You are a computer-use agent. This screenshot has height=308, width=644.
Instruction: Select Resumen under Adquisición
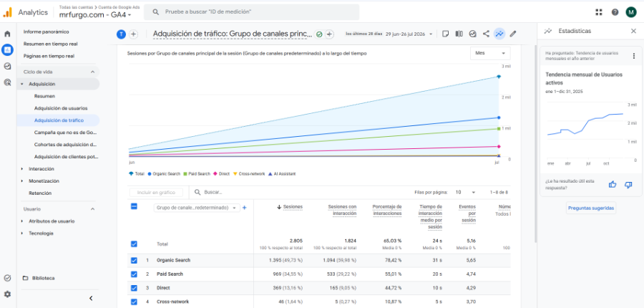pyautogui.click(x=45, y=96)
